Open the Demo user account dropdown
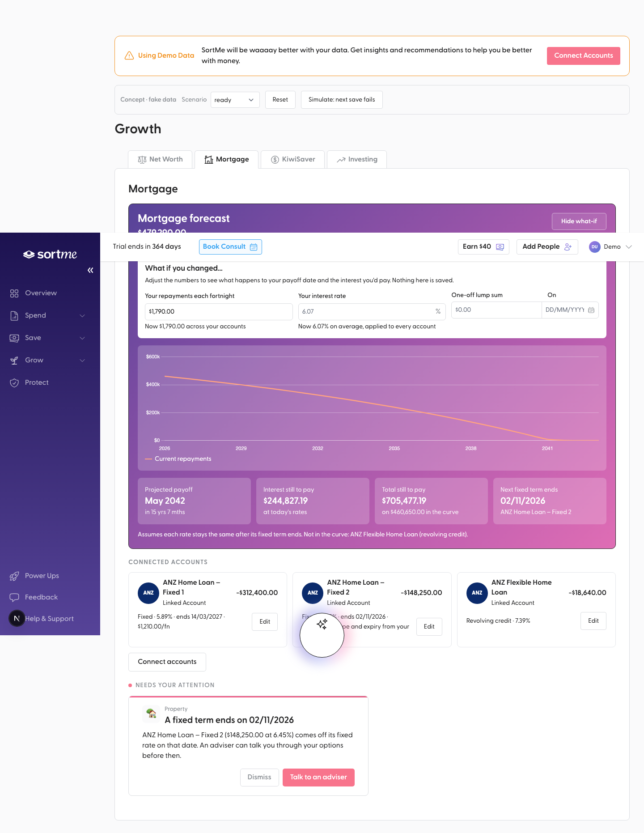644x833 pixels. [x=610, y=246]
